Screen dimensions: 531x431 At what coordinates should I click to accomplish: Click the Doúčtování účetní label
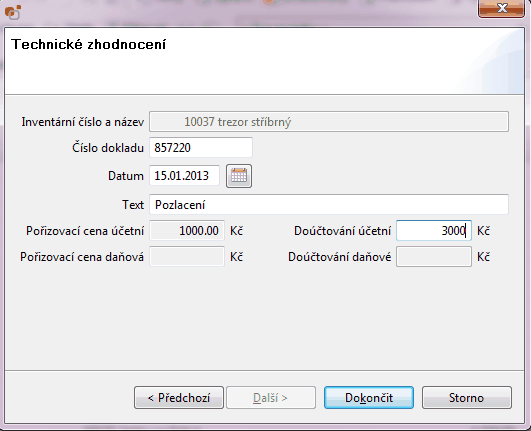(x=342, y=231)
